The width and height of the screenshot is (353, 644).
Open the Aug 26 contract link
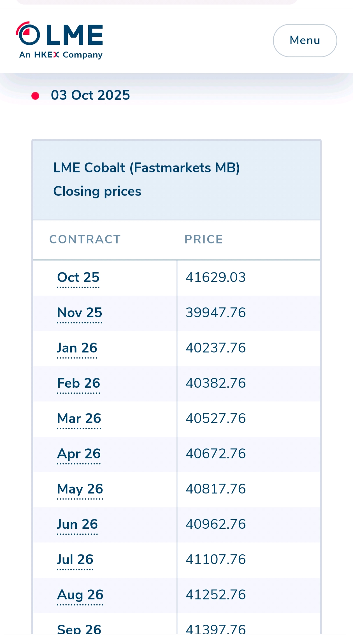click(80, 595)
